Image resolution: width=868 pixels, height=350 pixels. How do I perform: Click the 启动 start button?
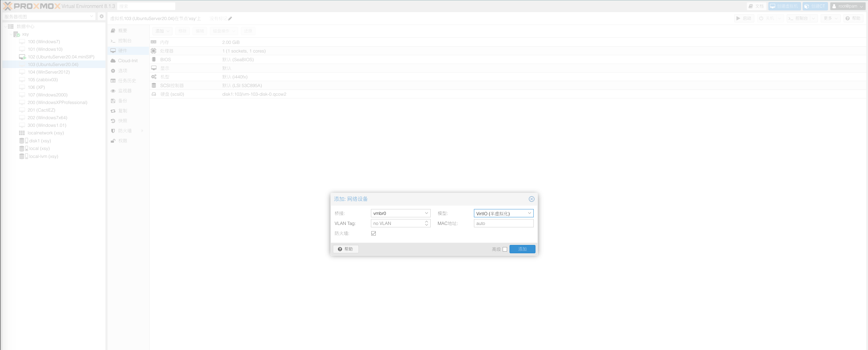744,18
